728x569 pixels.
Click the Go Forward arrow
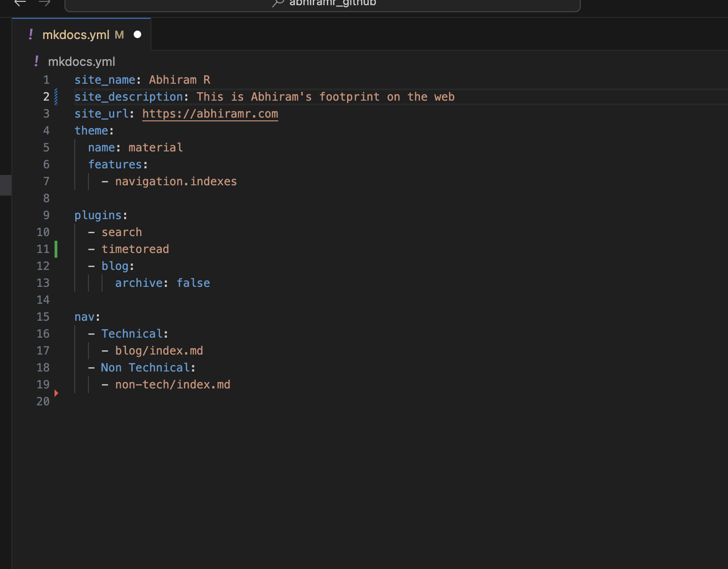click(45, 3)
